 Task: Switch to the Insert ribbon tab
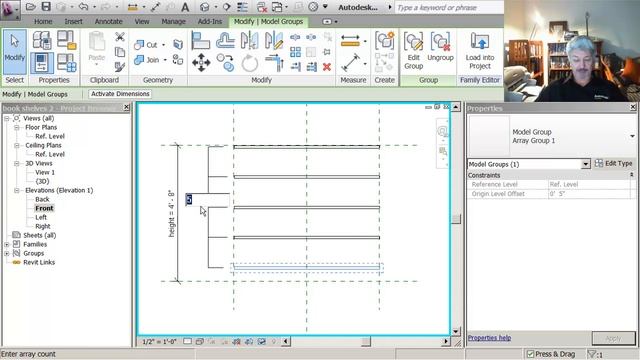[x=73, y=21]
